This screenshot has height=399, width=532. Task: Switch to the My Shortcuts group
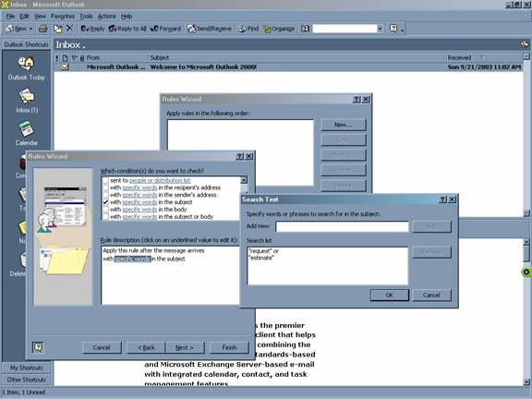pyautogui.click(x=27, y=368)
